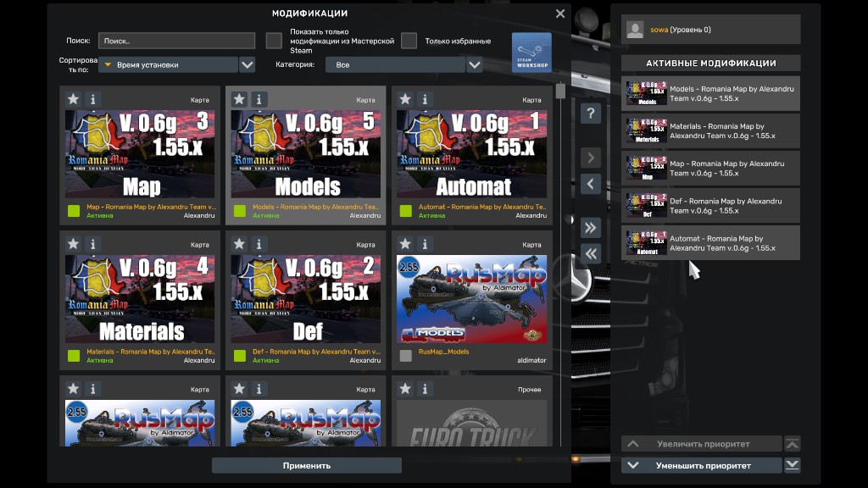The height and width of the screenshot is (488, 868).
Task: Click the search field 'Поиск..'
Action: click(176, 41)
